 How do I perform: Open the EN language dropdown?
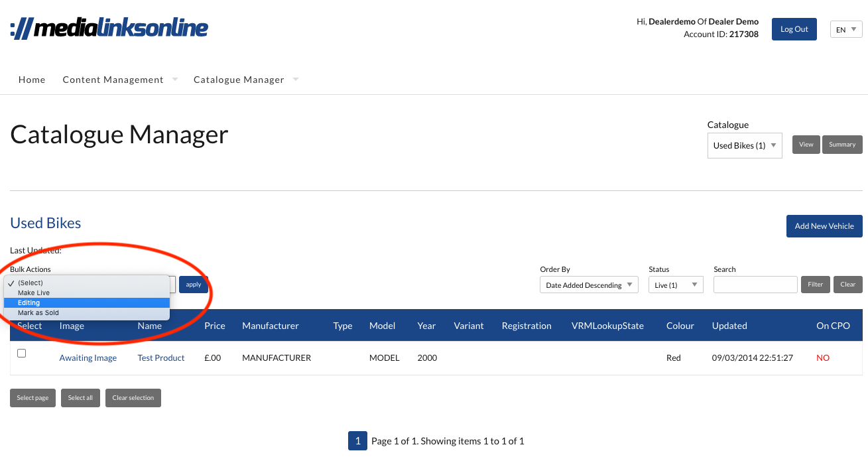tap(846, 29)
